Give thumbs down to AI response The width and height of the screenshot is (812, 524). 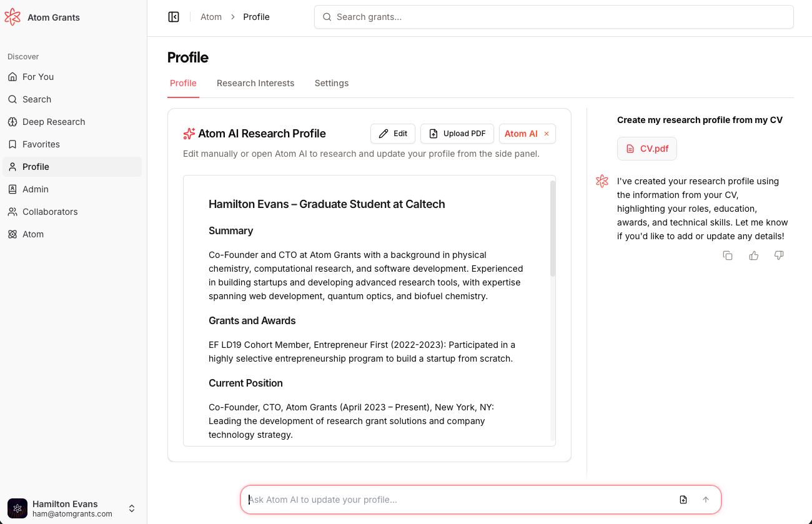point(779,255)
